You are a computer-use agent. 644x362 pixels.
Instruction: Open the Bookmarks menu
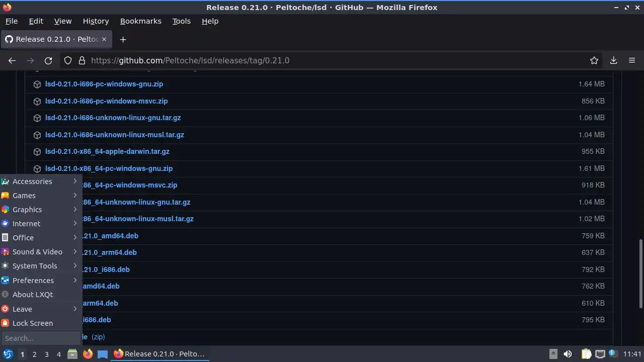pyautogui.click(x=141, y=21)
